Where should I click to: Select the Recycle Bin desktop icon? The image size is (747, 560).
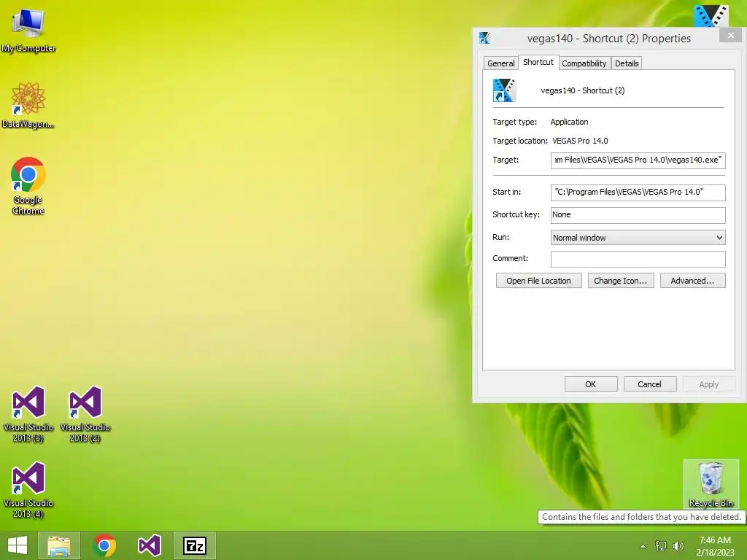coord(711,484)
